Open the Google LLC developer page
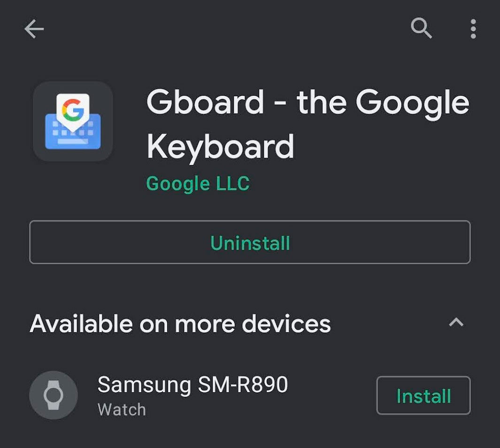500x448 pixels. pos(198,183)
